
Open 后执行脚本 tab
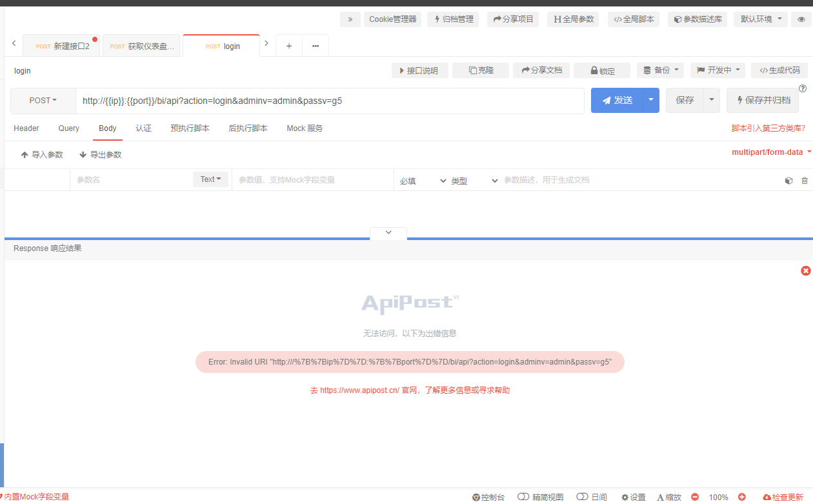(x=248, y=128)
